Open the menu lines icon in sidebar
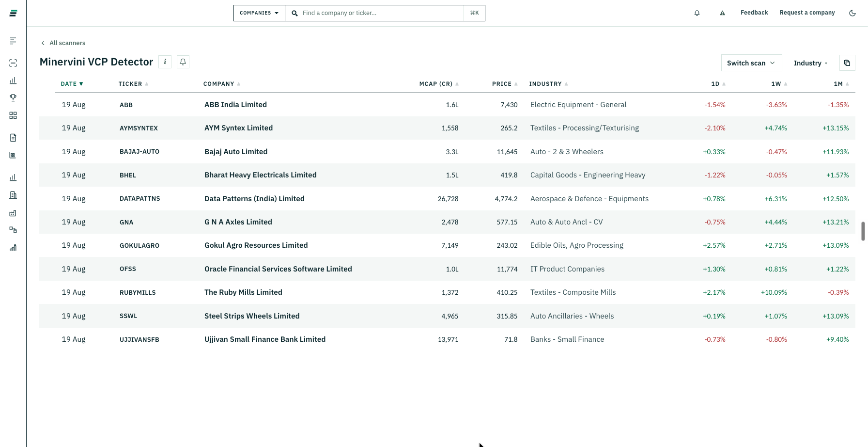The height and width of the screenshot is (447, 868). tap(13, 41)
